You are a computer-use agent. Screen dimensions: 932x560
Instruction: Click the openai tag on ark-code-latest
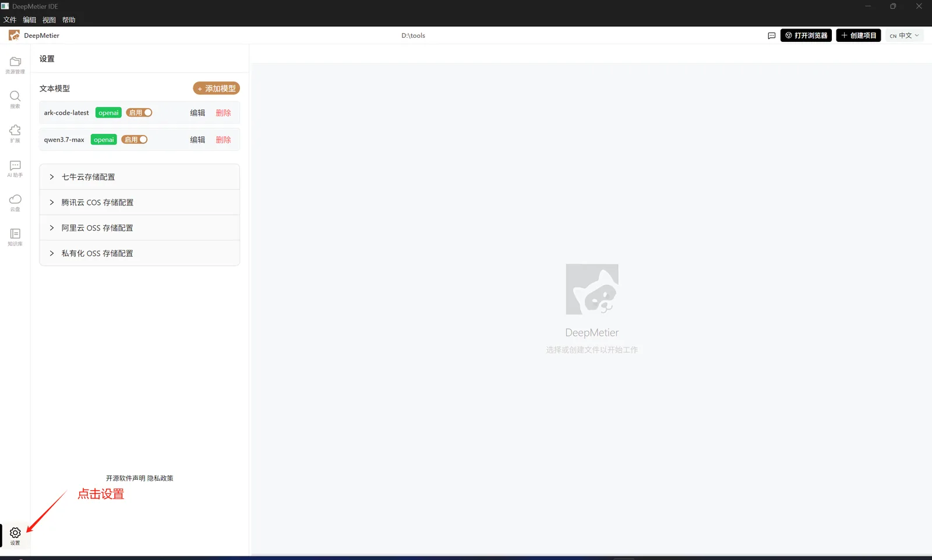click(x=108, y=113)
